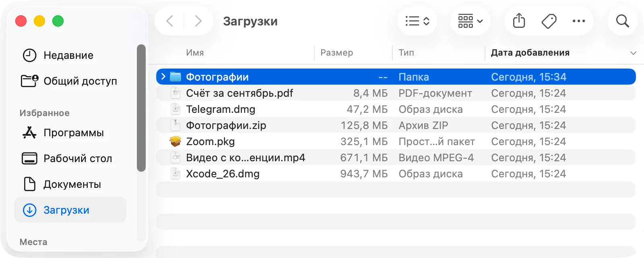Click the Xcode_26.dmg file icon
Screen dimensions: 644x258
175,174
